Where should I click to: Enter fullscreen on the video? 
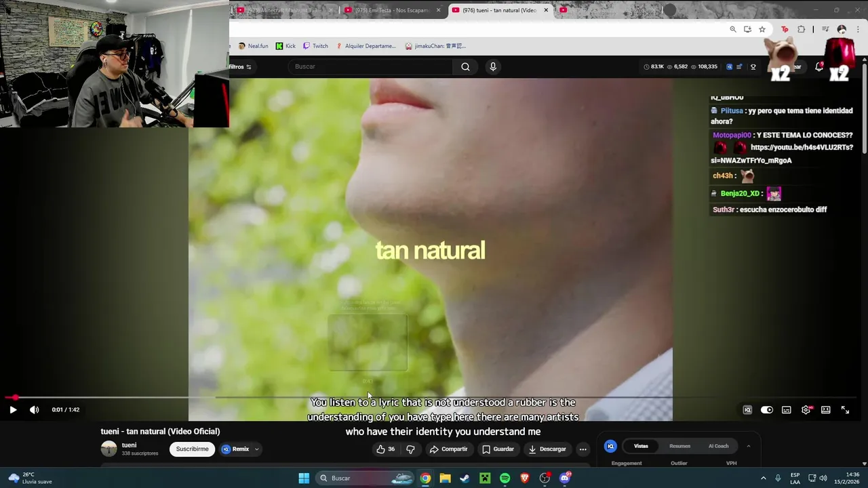[x=846, y=410]
